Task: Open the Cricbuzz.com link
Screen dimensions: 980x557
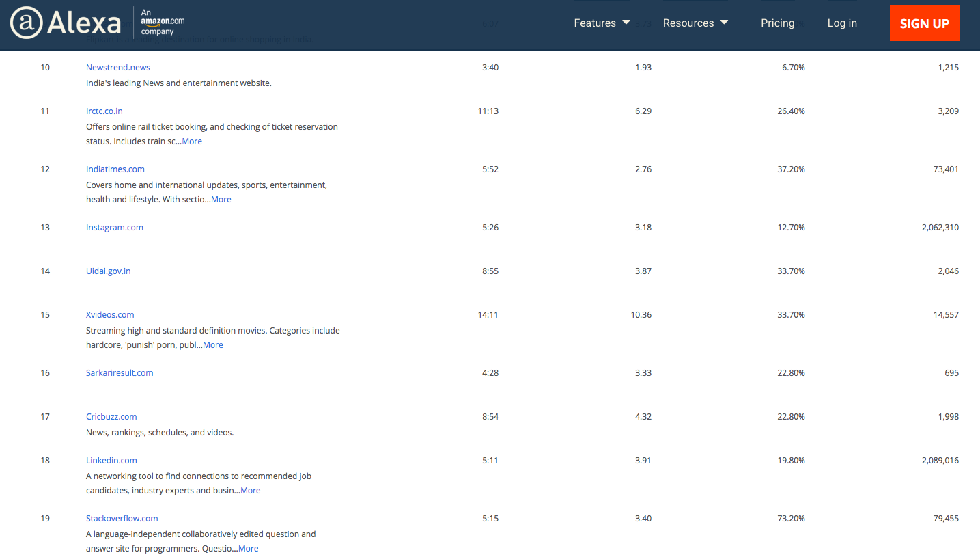Action: (x=111, y=416)
